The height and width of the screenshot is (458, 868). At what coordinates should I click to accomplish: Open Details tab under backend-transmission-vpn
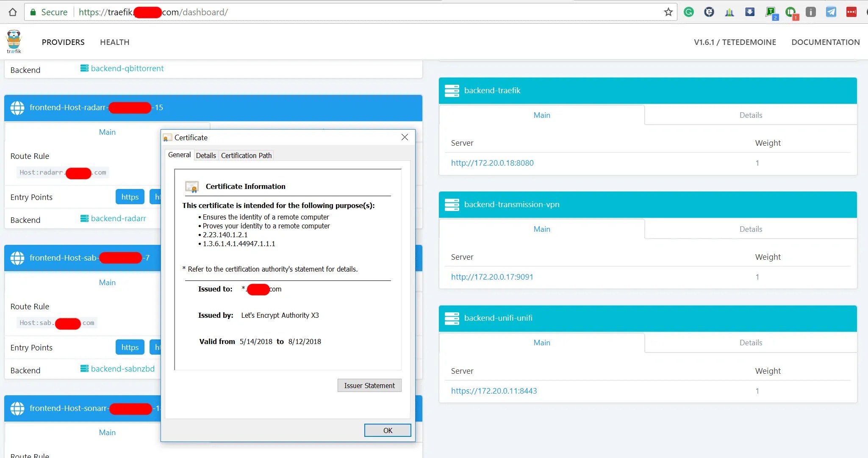pyautogui.click(x=751, y=229)
